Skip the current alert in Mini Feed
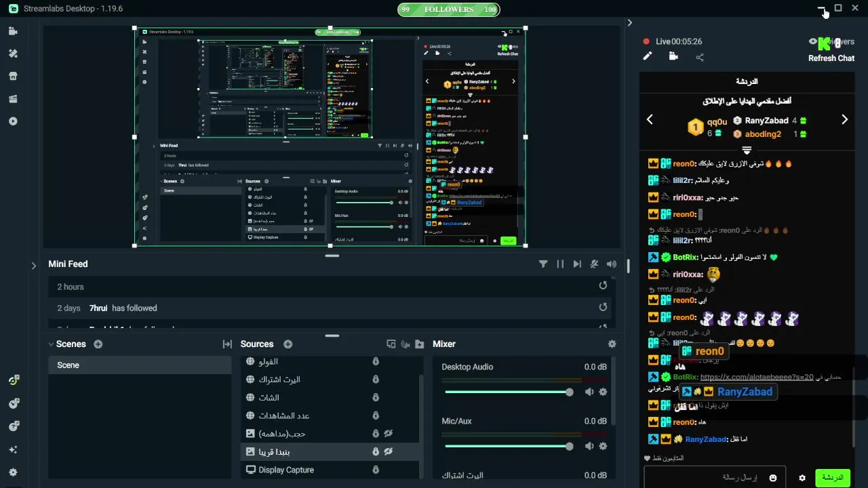 click(x=577, y=264)
